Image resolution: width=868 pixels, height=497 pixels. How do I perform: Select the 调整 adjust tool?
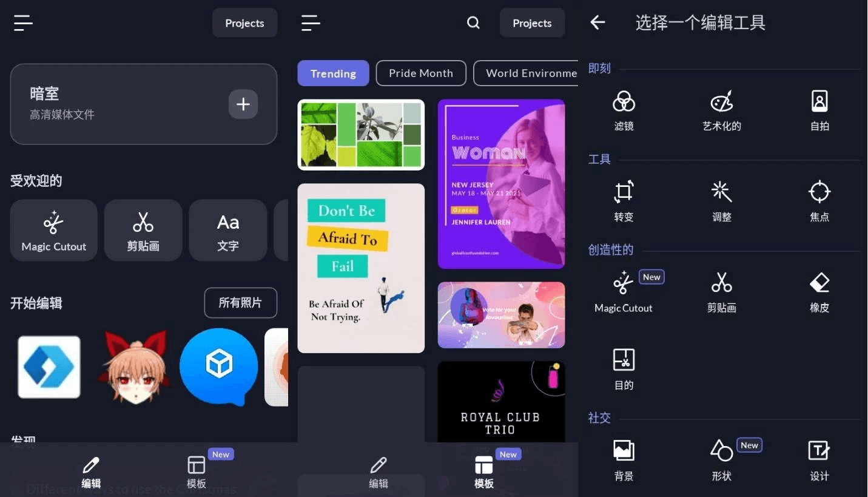(721, 200)
